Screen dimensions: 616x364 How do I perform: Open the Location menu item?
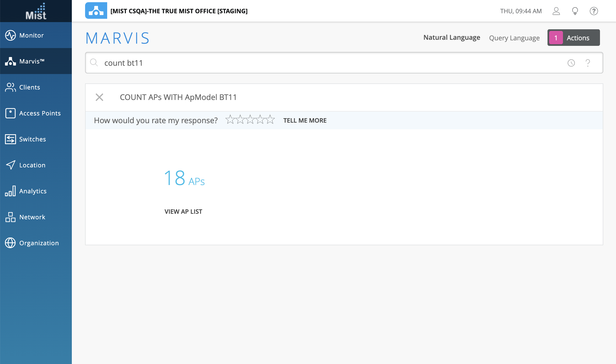(x=32, y=165)
